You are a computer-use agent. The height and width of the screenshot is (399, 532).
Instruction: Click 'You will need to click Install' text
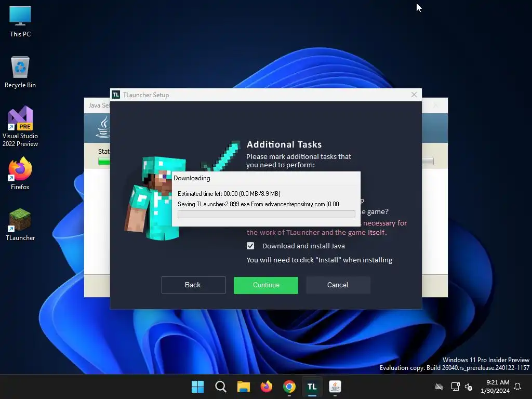[320, 260]
